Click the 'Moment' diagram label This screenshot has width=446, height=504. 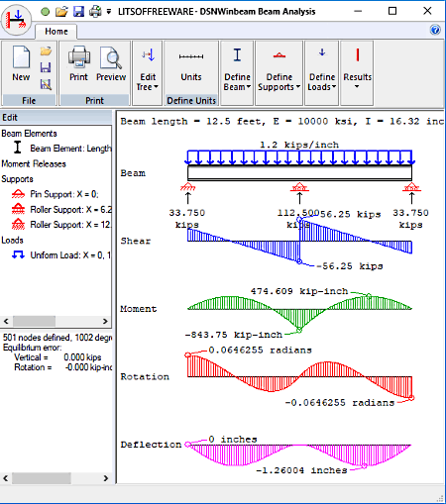[139, 309]
